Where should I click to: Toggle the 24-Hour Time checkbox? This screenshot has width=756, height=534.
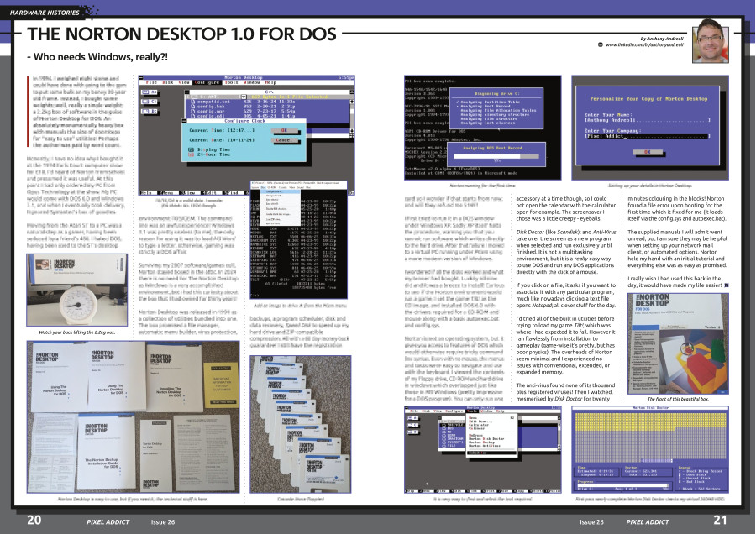pos(191,154)
